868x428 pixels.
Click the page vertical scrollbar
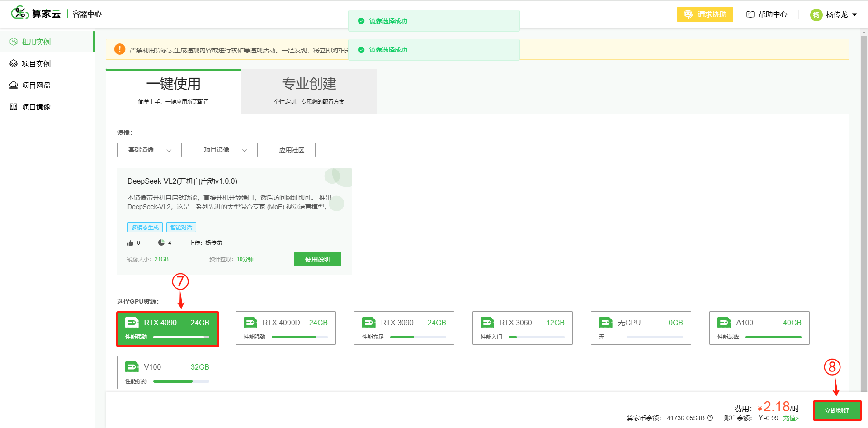pos(864,213)
